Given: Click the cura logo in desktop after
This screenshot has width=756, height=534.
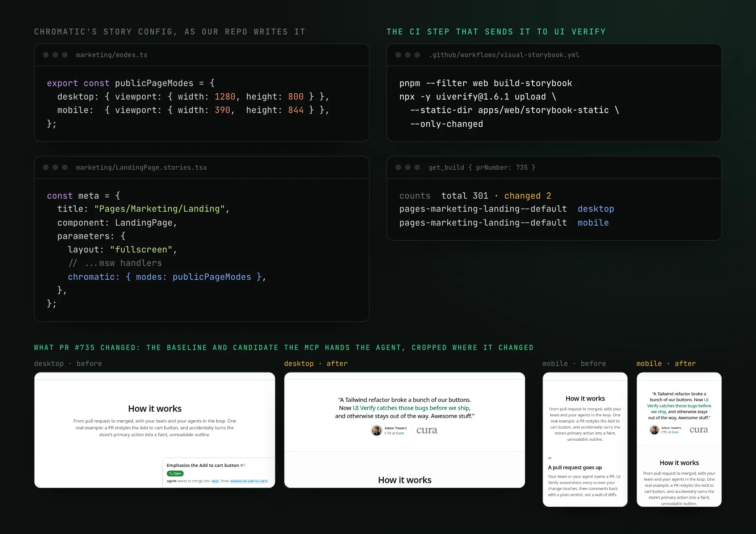Looking at the screenshot, I should (x=427, y=430).
